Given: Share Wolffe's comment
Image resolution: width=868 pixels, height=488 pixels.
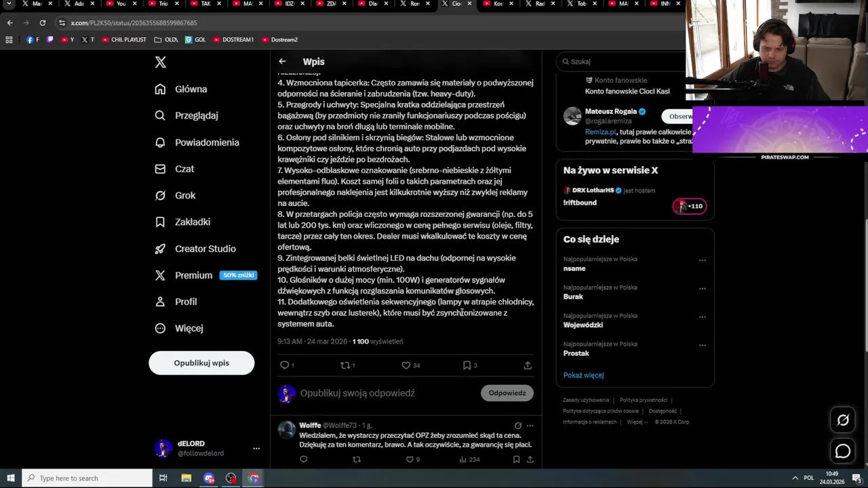Looking at the screenshot, I should (530, 460).
